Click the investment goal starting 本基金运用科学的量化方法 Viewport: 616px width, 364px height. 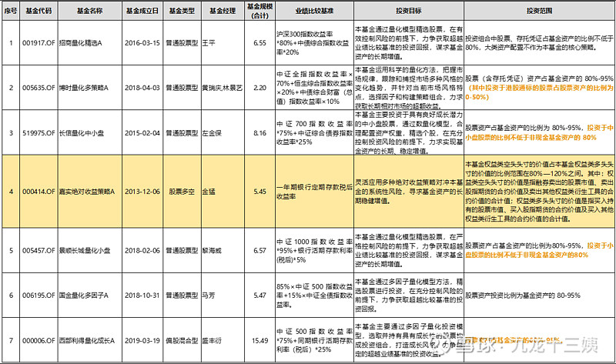pos(409,88)
